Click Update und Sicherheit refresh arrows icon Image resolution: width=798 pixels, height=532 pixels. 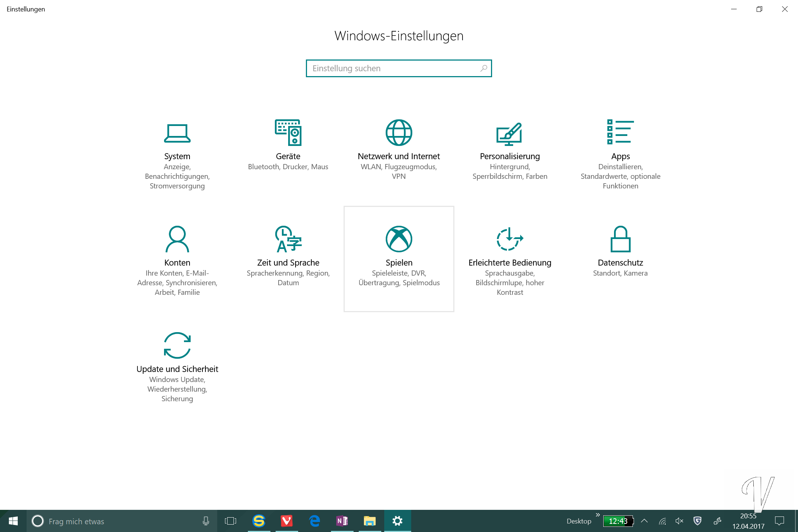click(x=177, y=345)
